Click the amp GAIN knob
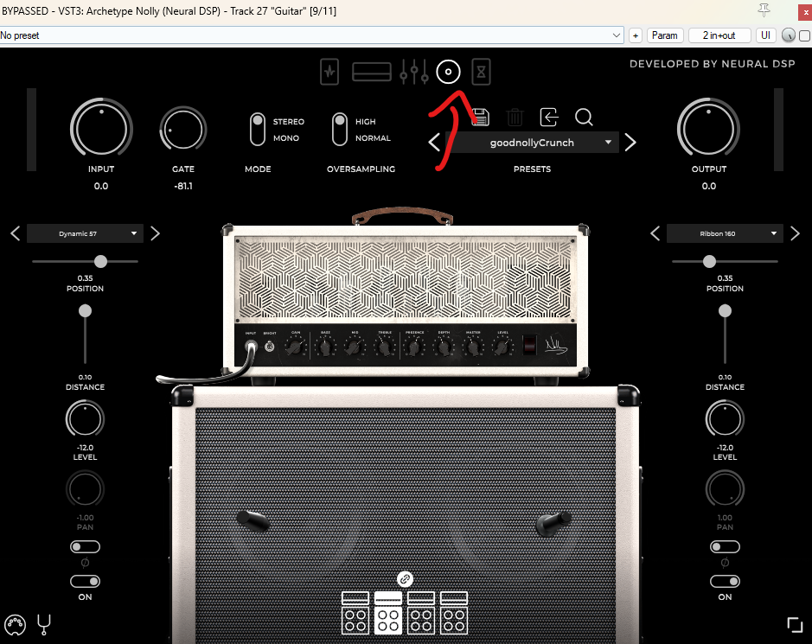 point(295,347)
